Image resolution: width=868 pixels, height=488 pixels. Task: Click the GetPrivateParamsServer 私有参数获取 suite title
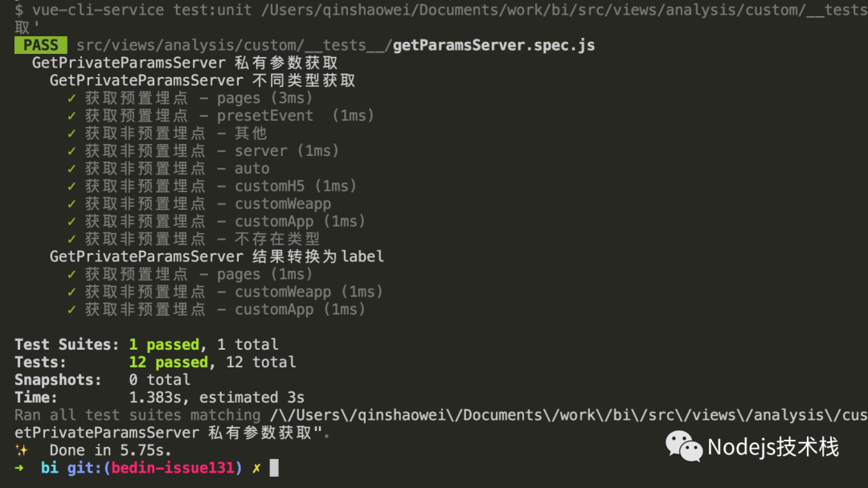coord(184,63)
